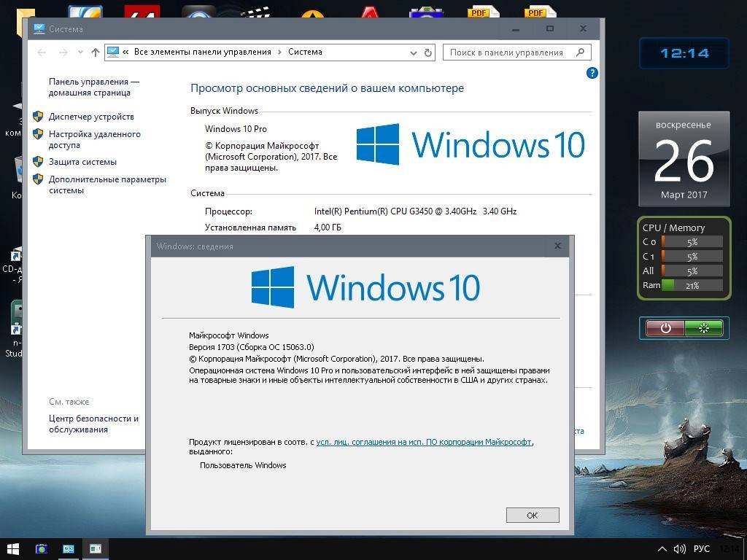Open Центр безопасности и обслуживания link

coord(93,424)
